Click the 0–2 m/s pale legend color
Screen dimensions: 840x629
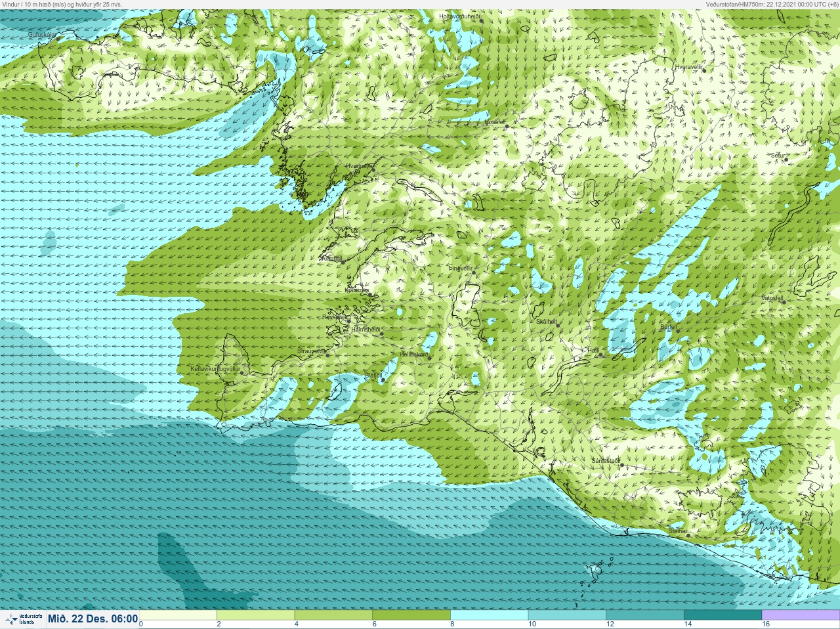178,615
